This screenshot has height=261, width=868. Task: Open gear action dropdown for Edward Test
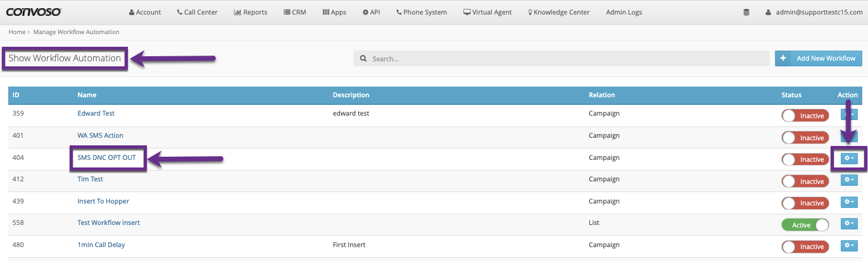849,114
